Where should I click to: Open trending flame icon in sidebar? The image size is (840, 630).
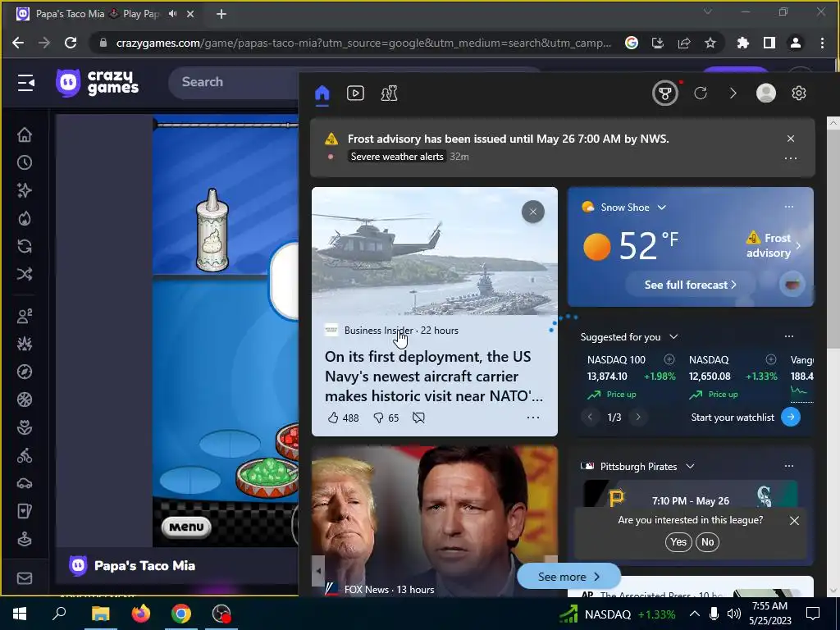(24, 218)
